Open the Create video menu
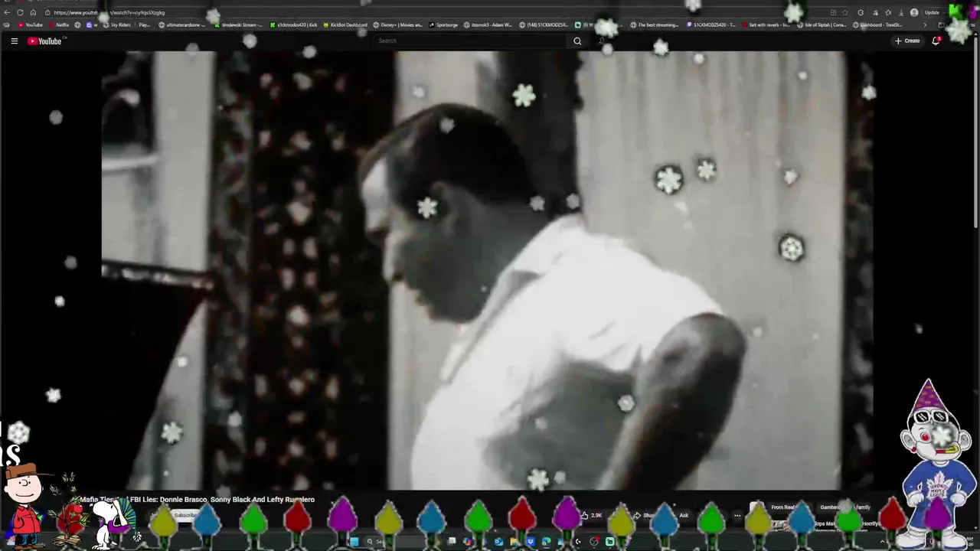The width and height of the screenshot is (980, 551). (x=907, y=41)
